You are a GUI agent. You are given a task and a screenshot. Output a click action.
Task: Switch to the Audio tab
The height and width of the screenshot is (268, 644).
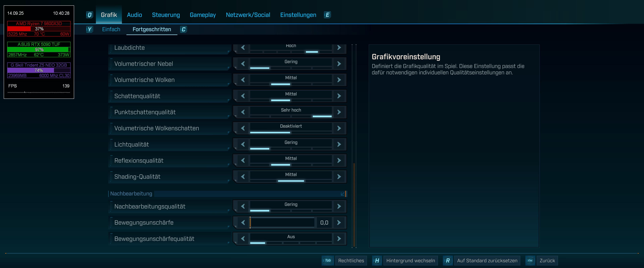pyautogui.click(x=134, y=15)
